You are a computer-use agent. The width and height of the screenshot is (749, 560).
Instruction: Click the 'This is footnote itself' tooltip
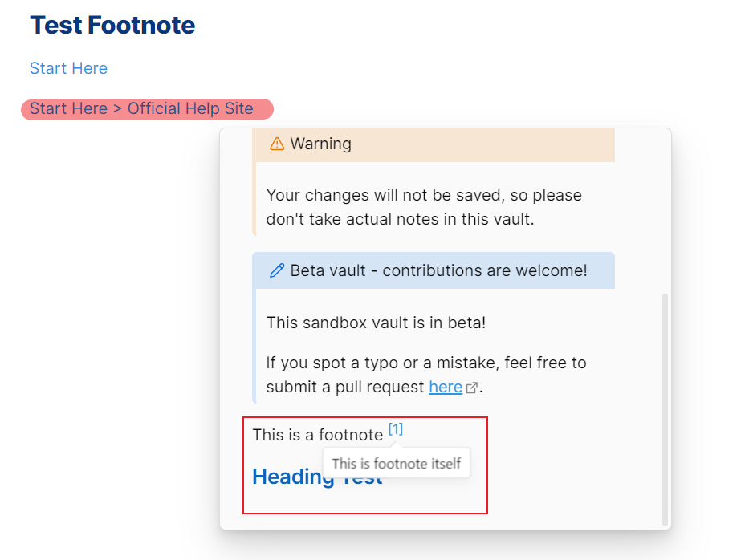click(397, 463)
